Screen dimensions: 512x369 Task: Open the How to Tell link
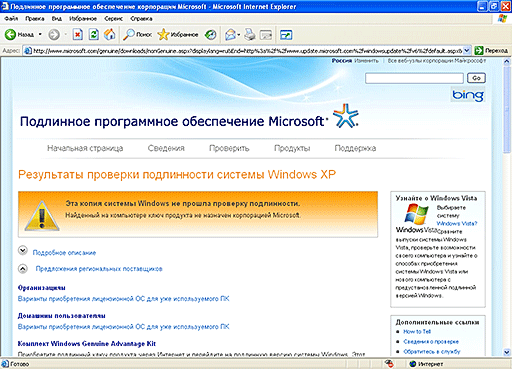[x=417, y=331]
